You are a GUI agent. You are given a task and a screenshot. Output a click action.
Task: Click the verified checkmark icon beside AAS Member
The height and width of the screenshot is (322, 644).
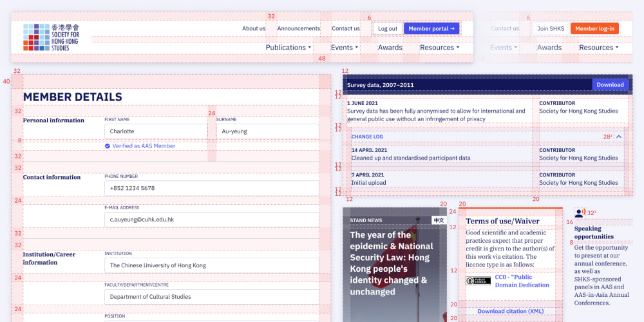coord(108,146)
